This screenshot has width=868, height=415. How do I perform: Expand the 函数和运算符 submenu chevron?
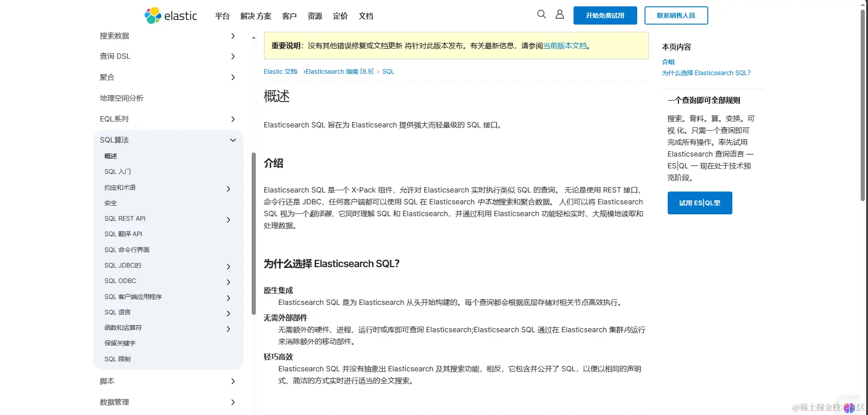click(x=228, y=329)
